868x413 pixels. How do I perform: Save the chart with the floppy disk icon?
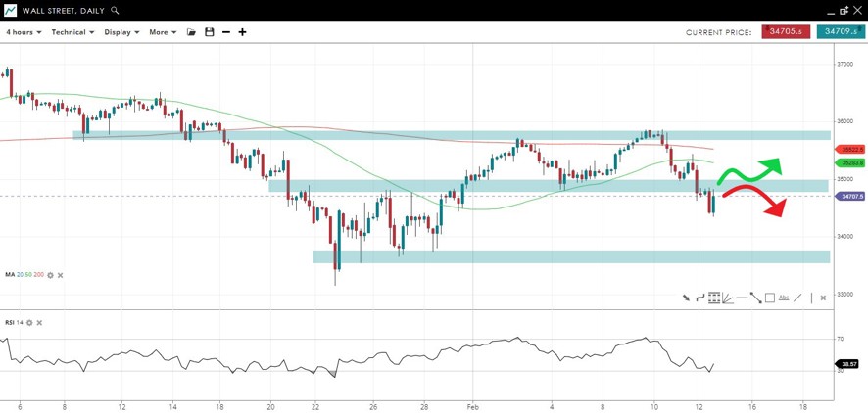pos(209,32)
